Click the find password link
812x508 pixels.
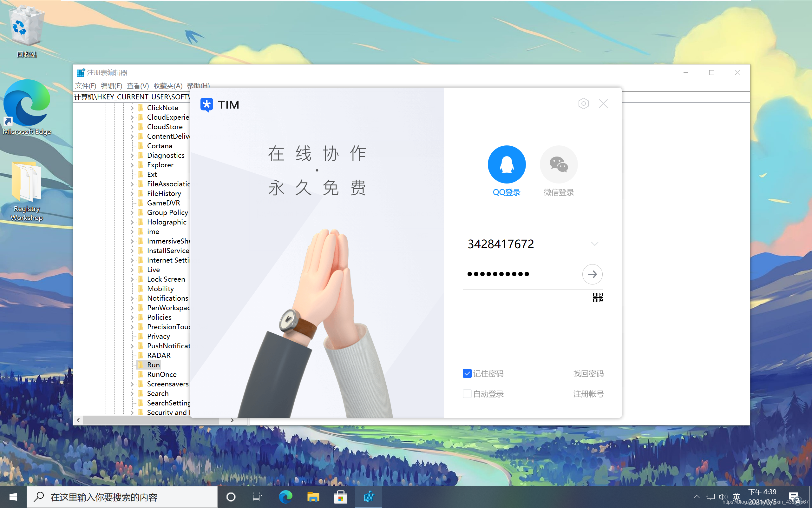(588, 374)
